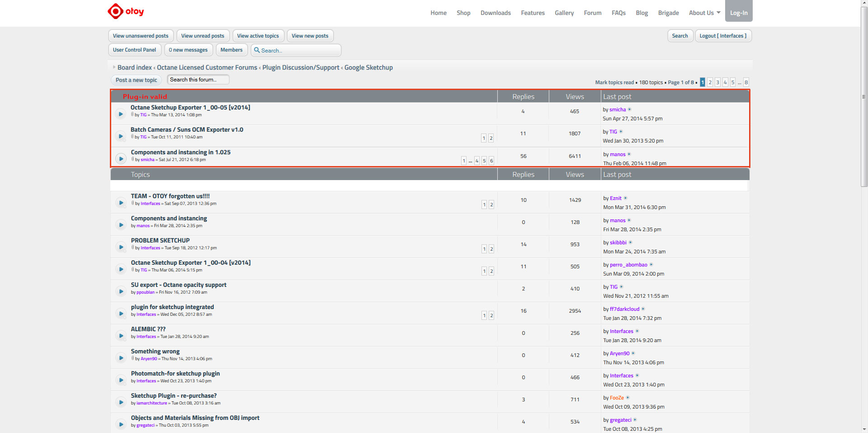Log out of the Interfaces account
The height and width of the screenshot is (433, 868).
click(x=723, y=36)
